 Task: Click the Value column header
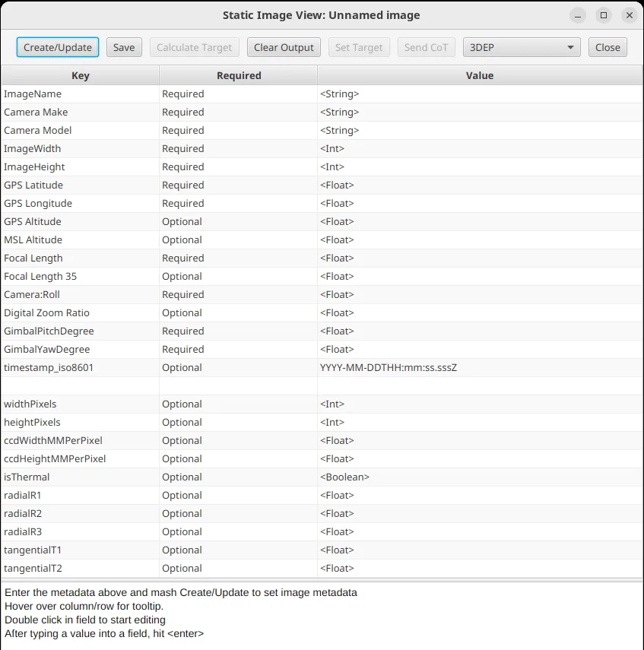(x=480, y=75)
